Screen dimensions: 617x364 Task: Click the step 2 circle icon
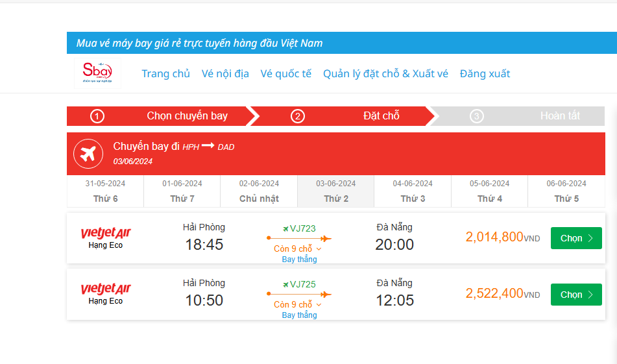pyautogui.click(x=297, y=116)
